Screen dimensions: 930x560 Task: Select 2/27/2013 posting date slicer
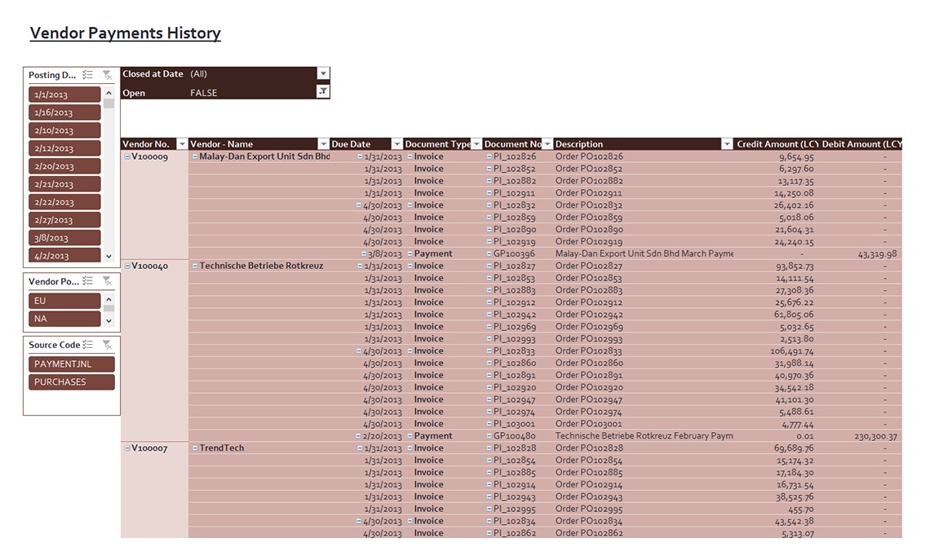[64, 220]
